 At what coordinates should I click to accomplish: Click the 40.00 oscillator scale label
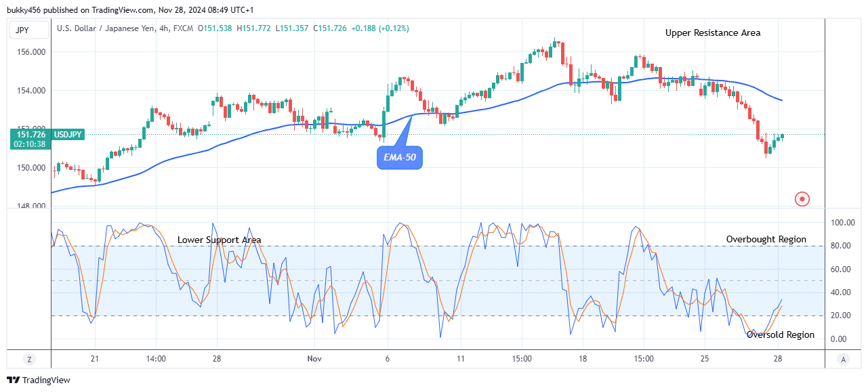click(x=842, y=292)
